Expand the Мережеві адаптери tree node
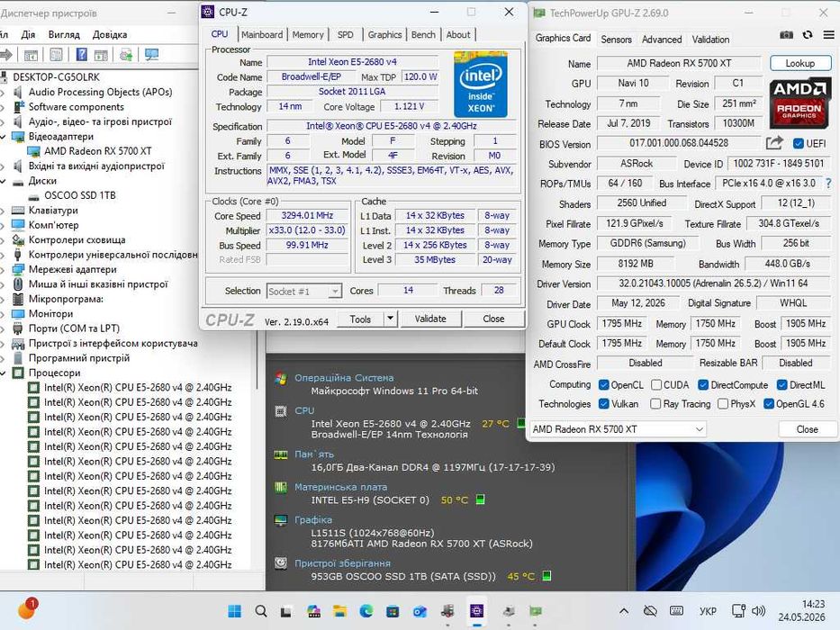Screen dimensions: 840x630 point(4,269)
